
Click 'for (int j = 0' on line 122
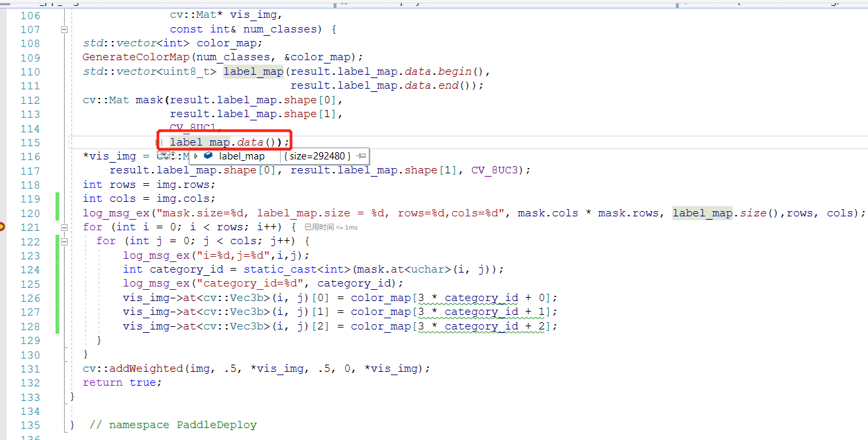pyautogui.click(x=139, y=242)
